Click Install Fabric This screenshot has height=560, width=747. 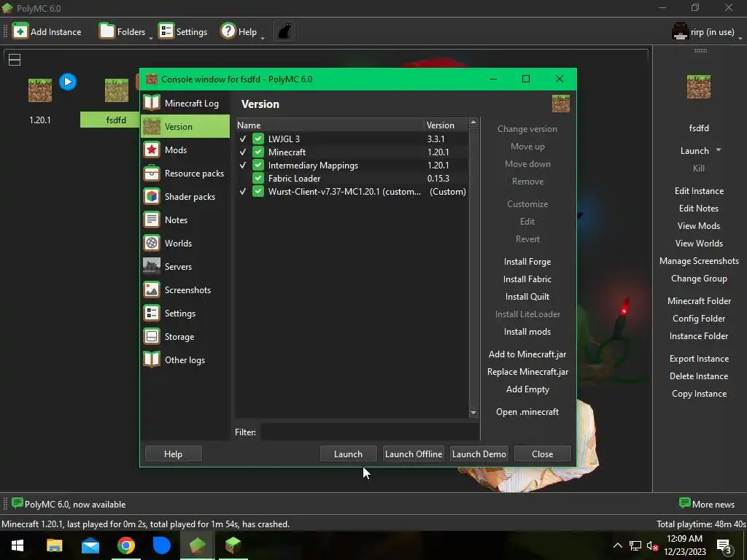click(527, 279)
